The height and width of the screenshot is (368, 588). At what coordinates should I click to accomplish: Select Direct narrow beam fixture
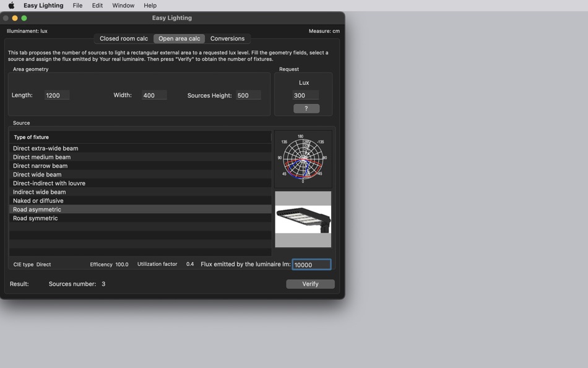pos(141,165)
